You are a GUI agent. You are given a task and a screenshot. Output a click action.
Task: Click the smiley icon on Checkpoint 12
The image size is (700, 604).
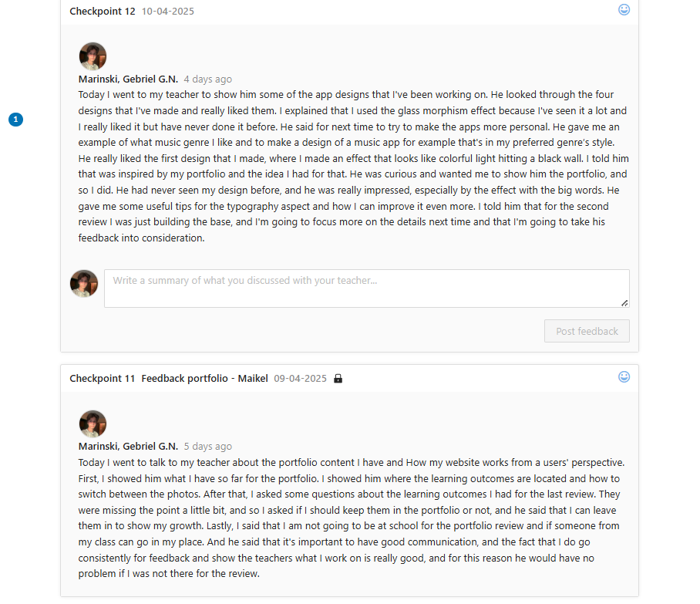point(624,10)
